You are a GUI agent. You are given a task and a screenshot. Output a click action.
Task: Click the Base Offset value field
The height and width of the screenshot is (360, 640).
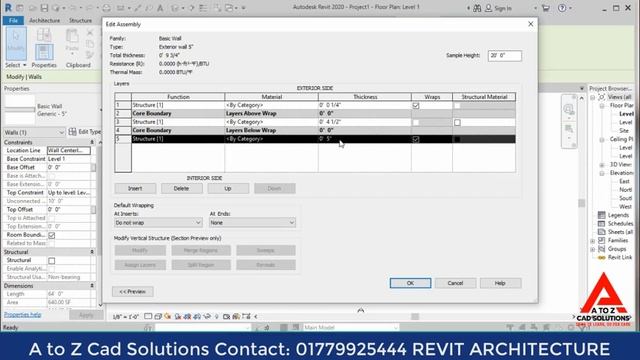click(x=69, y=167)
